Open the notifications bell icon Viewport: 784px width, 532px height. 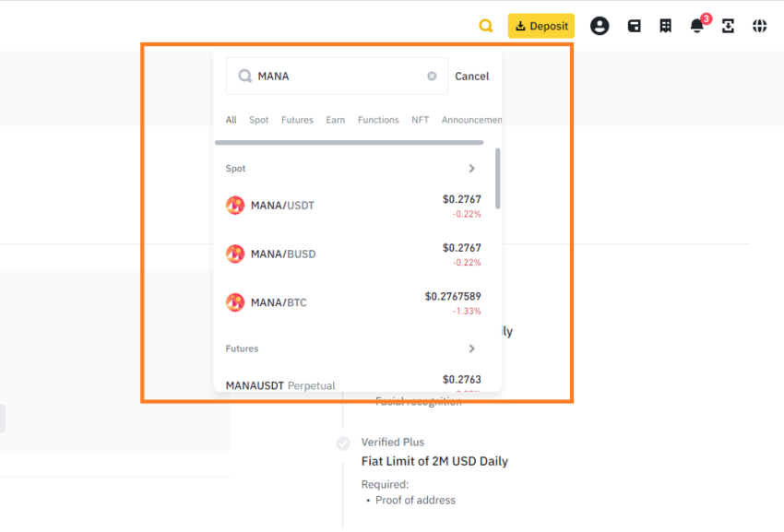coord(697,25)
